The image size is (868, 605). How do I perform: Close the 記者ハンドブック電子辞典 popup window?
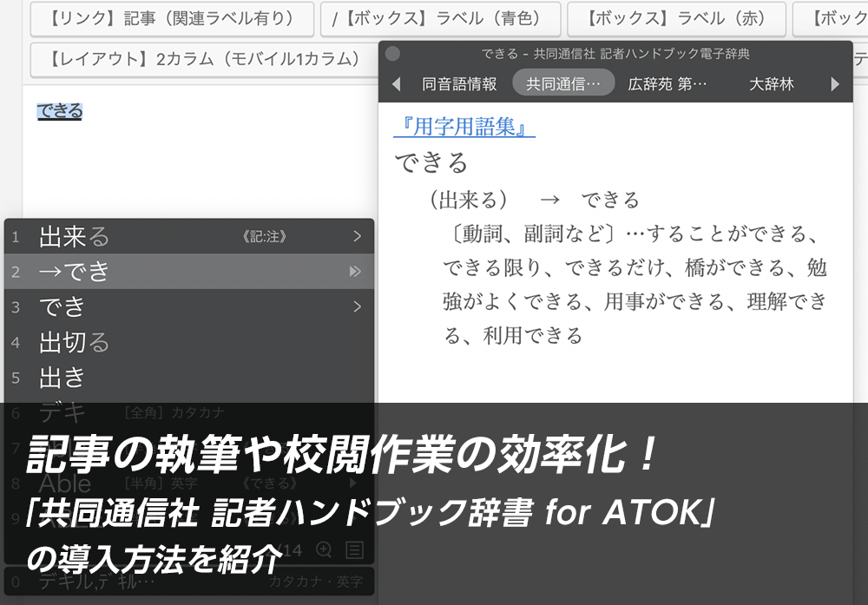[392, 54]
